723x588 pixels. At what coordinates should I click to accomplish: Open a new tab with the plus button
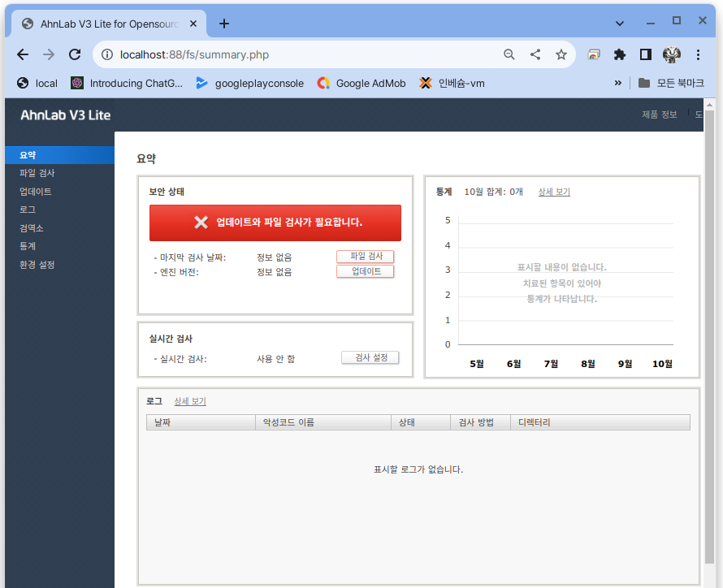[x=224, y=24]
